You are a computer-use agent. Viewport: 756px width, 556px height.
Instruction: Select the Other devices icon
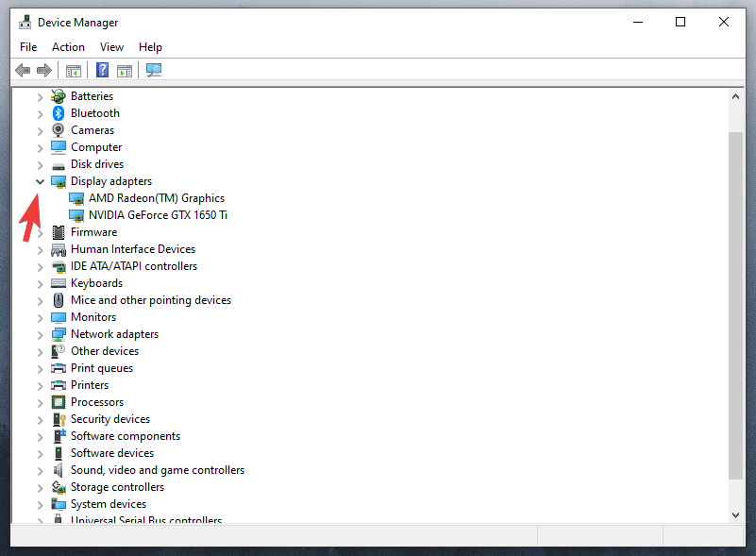[59, 351]
